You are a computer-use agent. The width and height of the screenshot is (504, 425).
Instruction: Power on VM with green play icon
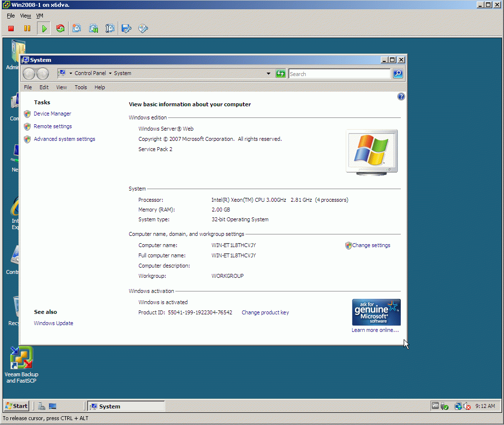point(44,29)
